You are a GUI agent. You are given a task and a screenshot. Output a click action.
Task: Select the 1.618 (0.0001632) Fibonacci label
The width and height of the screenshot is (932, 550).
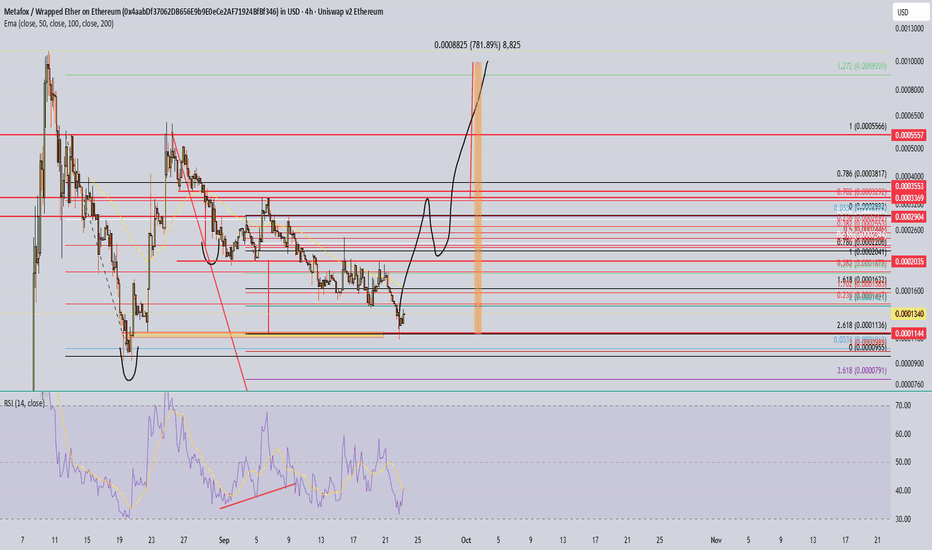coord(861,279)
